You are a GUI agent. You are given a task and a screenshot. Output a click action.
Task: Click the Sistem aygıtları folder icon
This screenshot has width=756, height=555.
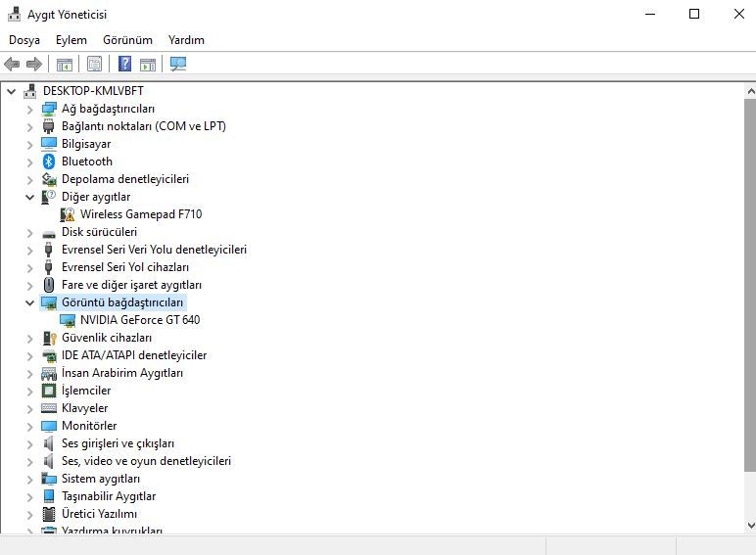point(49,479)
